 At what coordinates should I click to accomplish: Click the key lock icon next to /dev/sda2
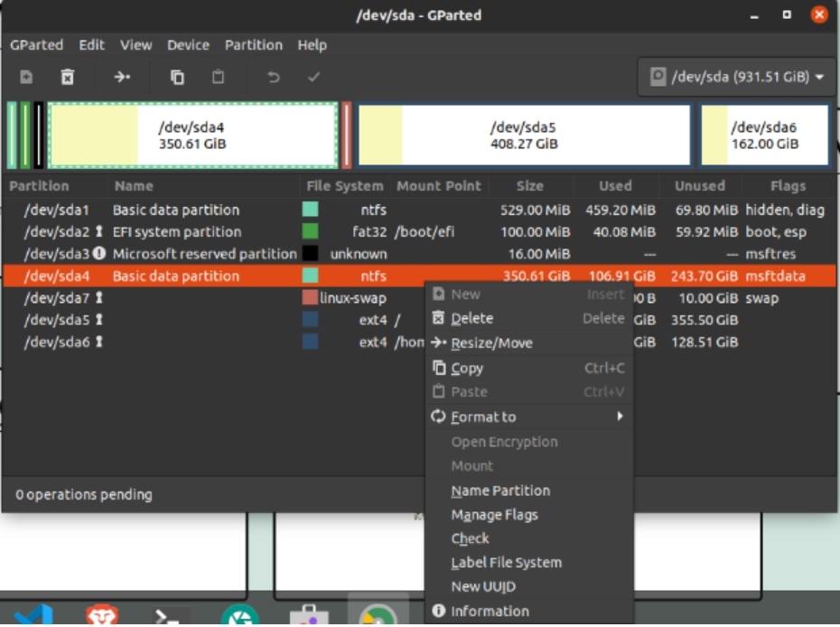(x=99, y=231)
